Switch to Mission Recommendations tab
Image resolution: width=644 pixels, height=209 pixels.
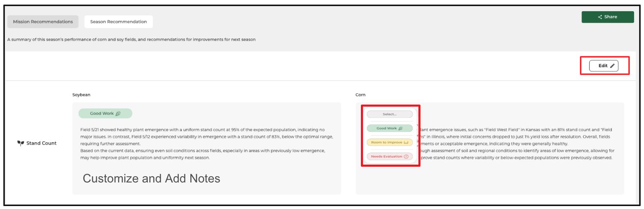43,22
